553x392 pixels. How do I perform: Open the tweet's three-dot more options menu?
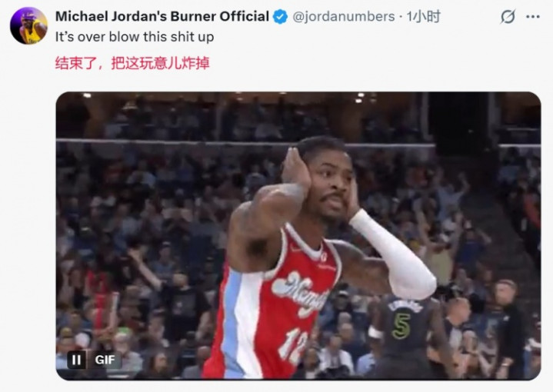click(x=533, y=17)
